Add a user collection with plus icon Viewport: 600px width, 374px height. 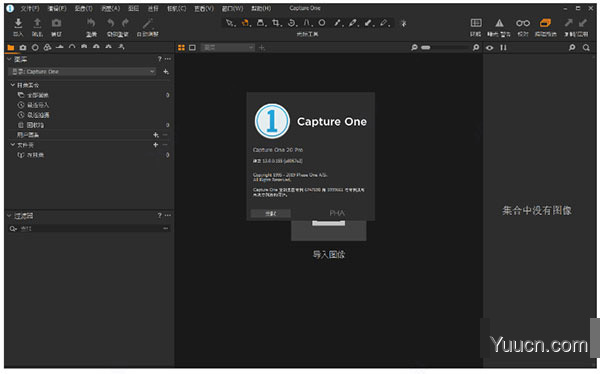(x=155, y=135)
